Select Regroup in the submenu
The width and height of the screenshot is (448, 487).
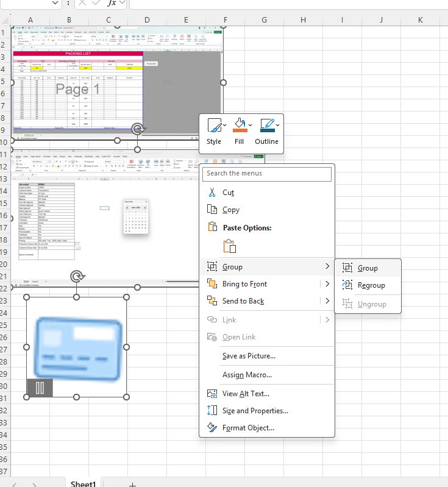click(368, 285)
